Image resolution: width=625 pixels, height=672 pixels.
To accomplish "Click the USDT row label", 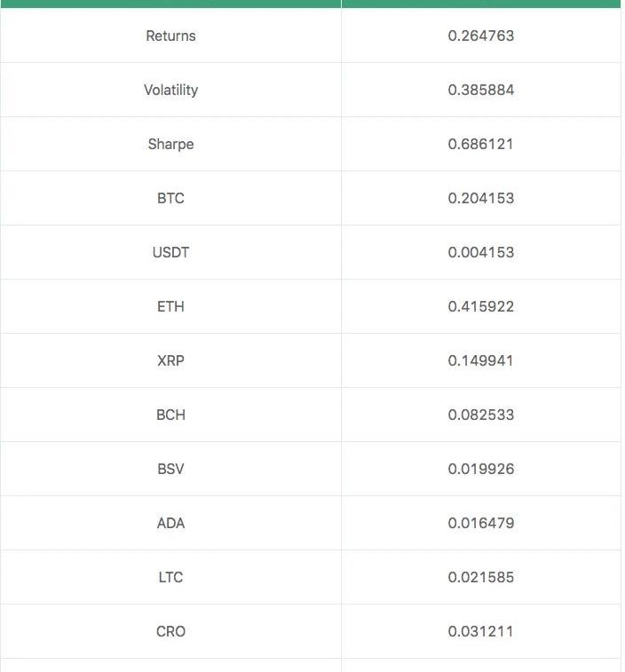I will click(x=170, y=252).
